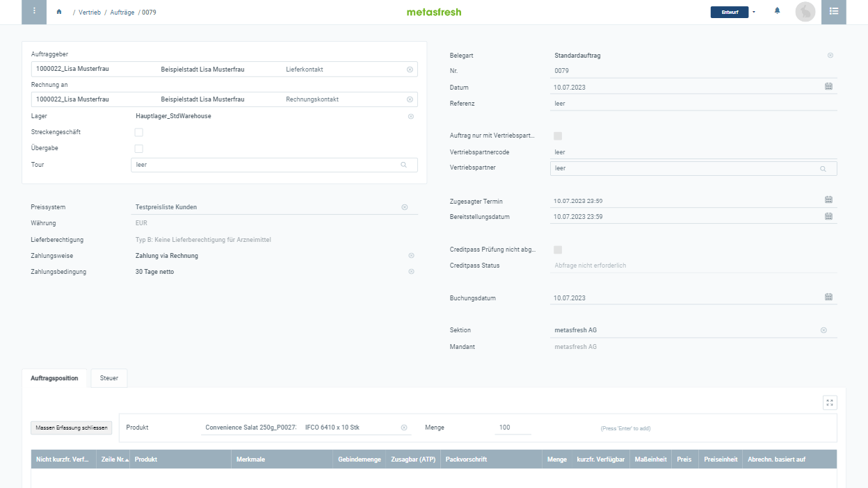
Task: Go to the home dashboard icon
Action: [59, 12]
